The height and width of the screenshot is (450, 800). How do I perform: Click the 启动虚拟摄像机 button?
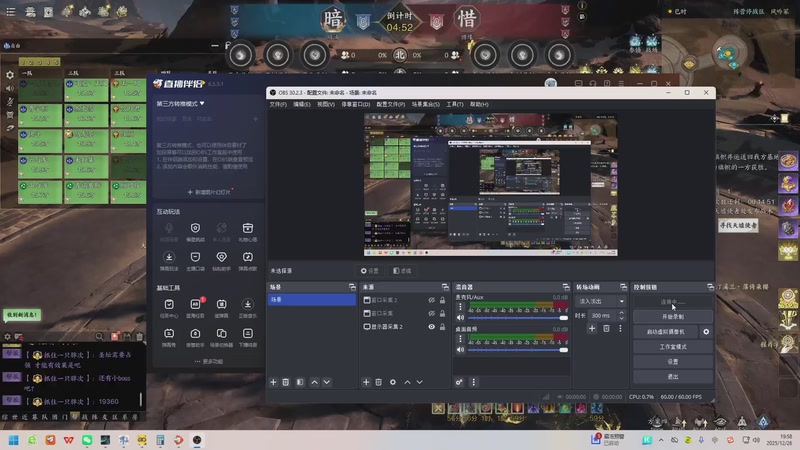coord(666,332)
